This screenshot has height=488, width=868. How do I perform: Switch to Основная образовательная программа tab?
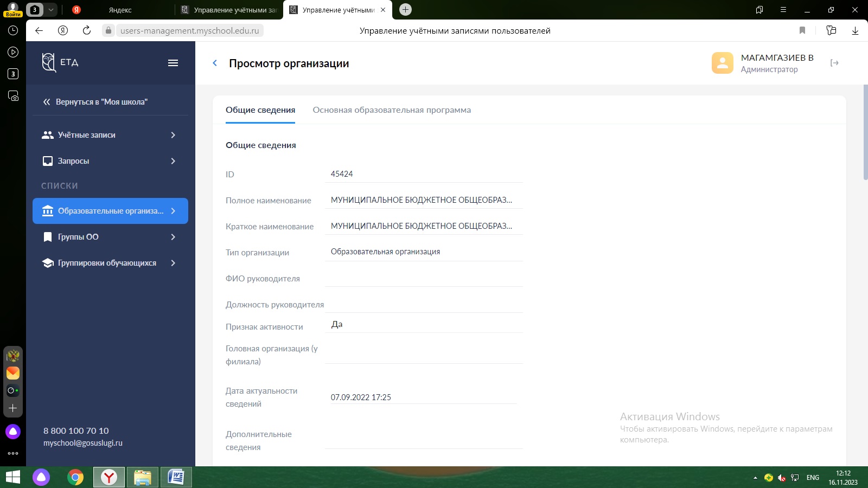[391, 110]
